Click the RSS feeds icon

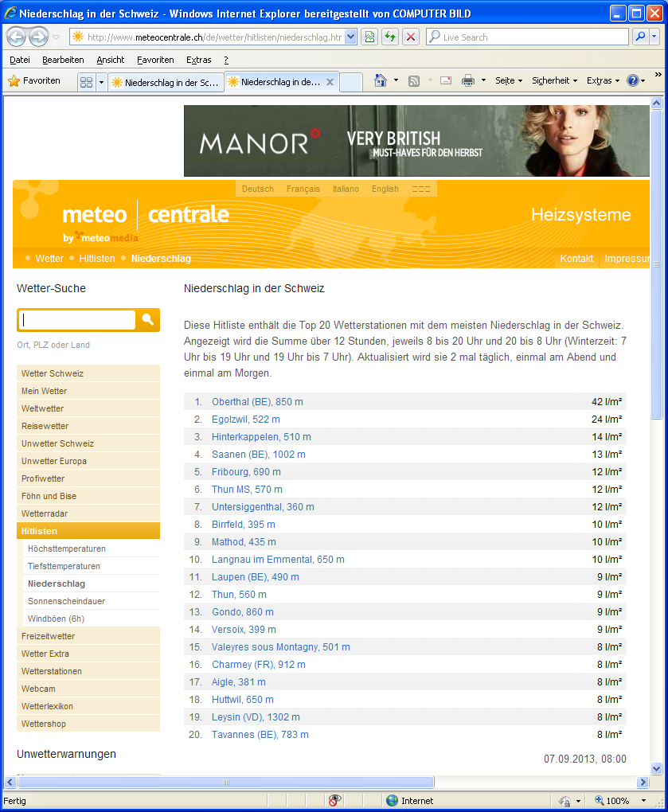414,80
